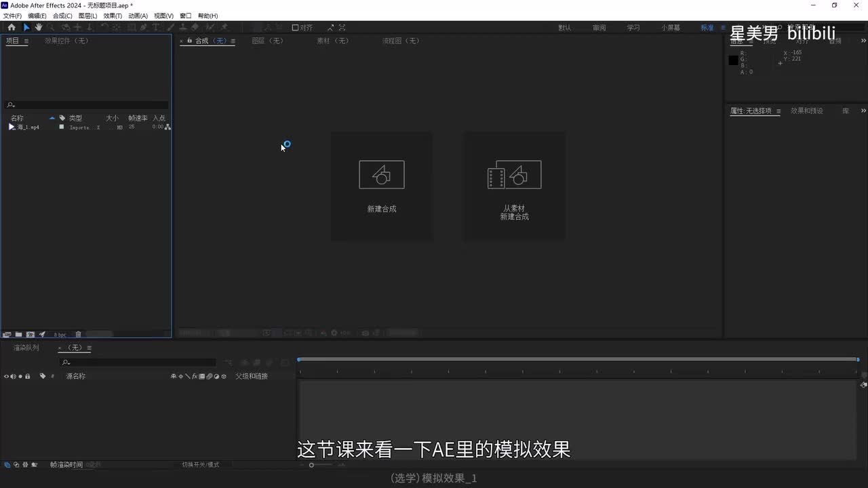868x488 pixels.
Task: Click the composition mini-flowchart icon in timeline
Action: [x=229, y=363]
